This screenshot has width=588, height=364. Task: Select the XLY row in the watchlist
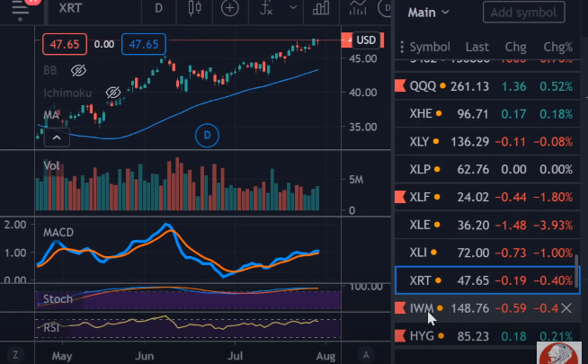point(487,141)
